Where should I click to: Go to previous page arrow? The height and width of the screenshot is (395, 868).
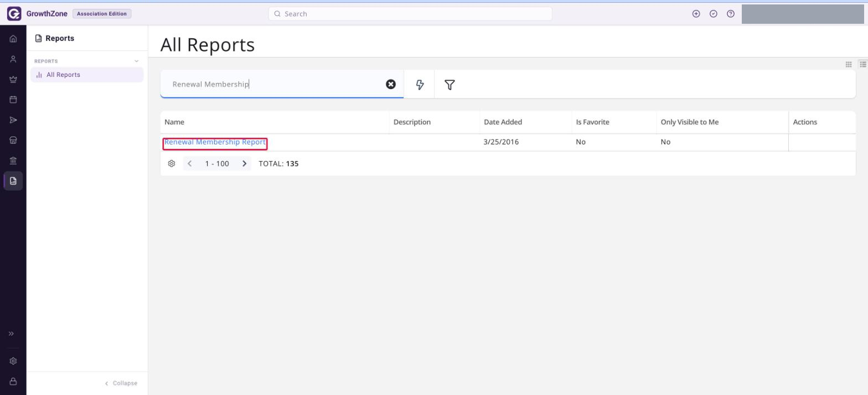click(190, 164)
